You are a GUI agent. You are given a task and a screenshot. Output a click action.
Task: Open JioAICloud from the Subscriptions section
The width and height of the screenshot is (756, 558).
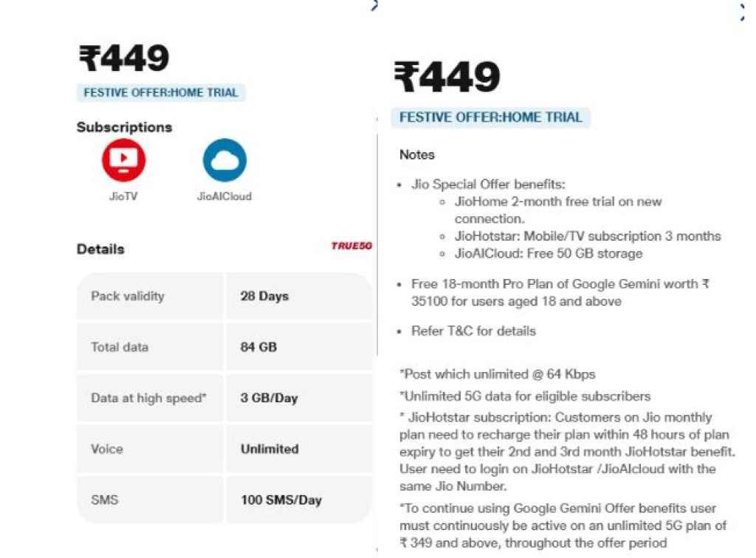[x=224, y=159]
